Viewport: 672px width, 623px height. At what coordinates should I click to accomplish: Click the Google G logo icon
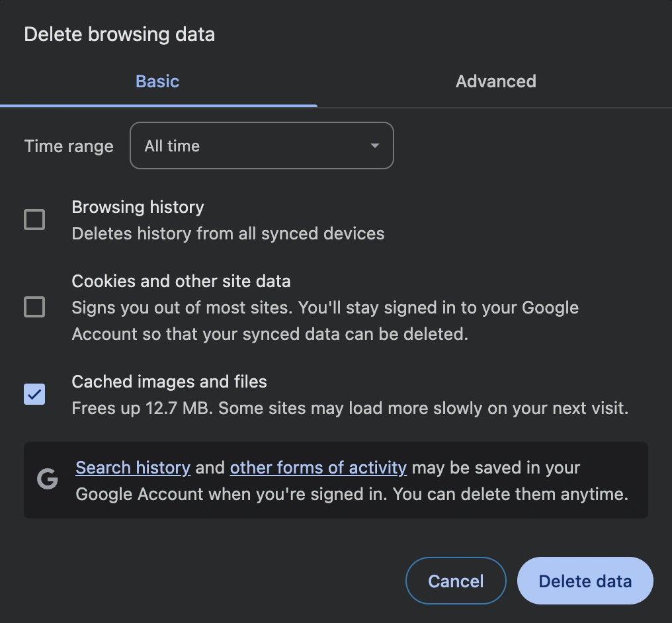[47, 479]
